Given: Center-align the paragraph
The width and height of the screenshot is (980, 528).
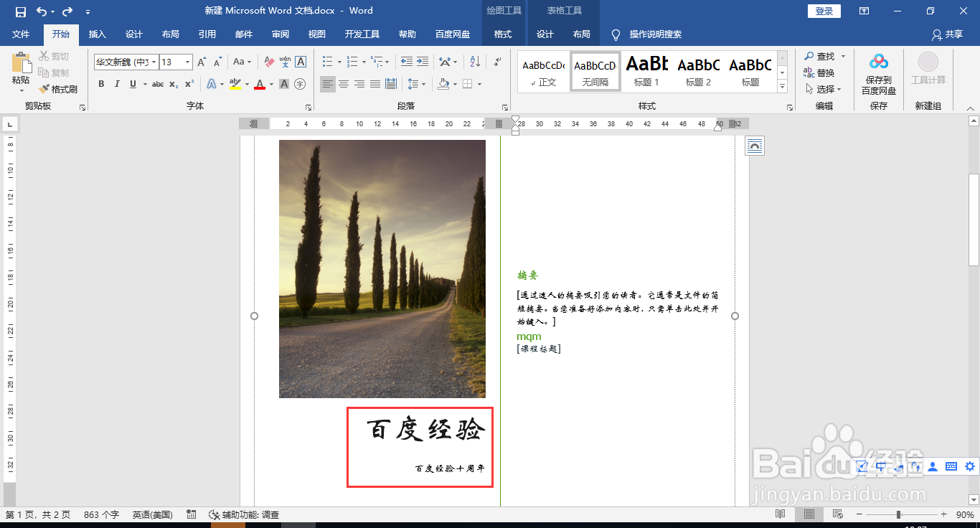Looking at the screenshot, I should click(344, 84).
